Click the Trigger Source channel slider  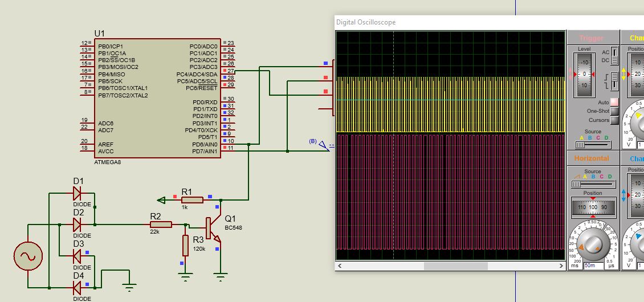(593, 145)
